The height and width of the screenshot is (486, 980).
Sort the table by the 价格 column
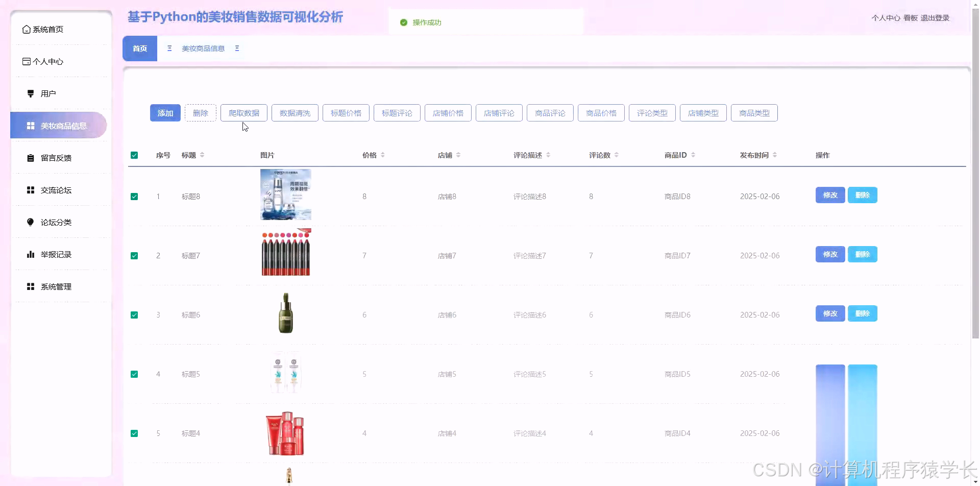click(383, 155)
